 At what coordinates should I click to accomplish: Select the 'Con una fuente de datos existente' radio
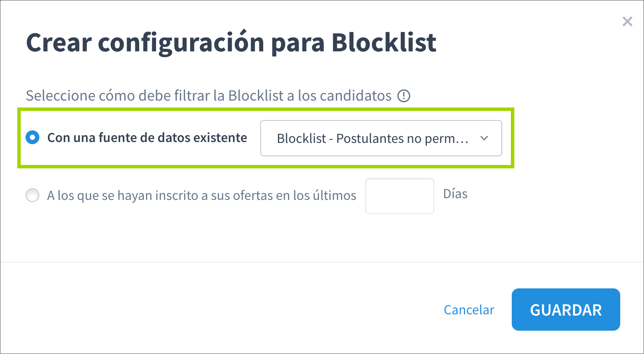(32, 137)
